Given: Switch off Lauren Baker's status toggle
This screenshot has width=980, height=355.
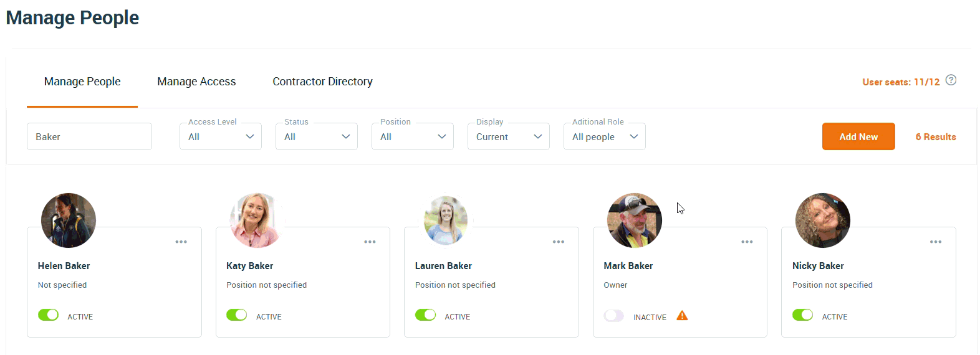Looking at the screenshot, I should click(426, 315).
